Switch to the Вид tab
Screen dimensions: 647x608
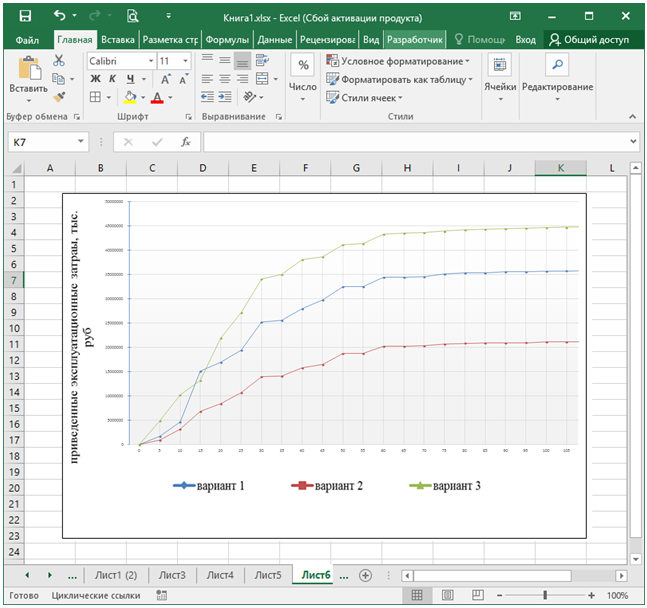coord(371,40)
